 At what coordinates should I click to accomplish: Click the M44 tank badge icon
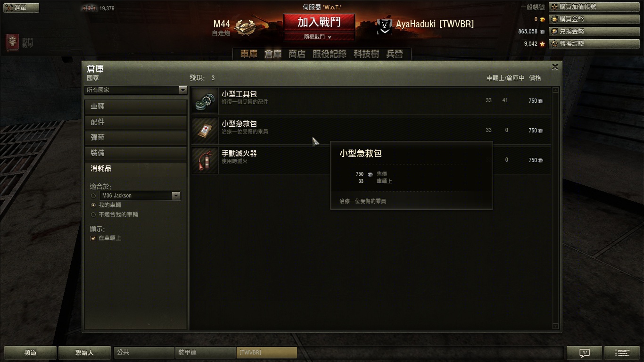(x=246, y=27)
